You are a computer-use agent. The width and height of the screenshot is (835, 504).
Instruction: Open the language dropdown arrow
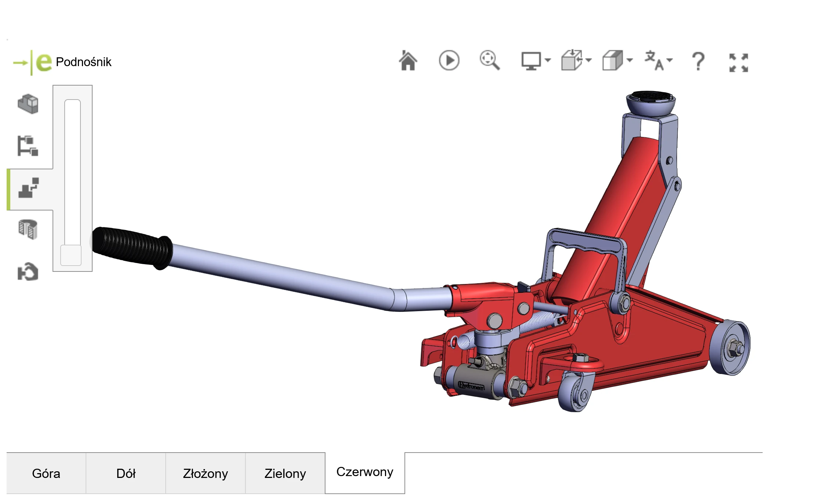tap(670, 60)
